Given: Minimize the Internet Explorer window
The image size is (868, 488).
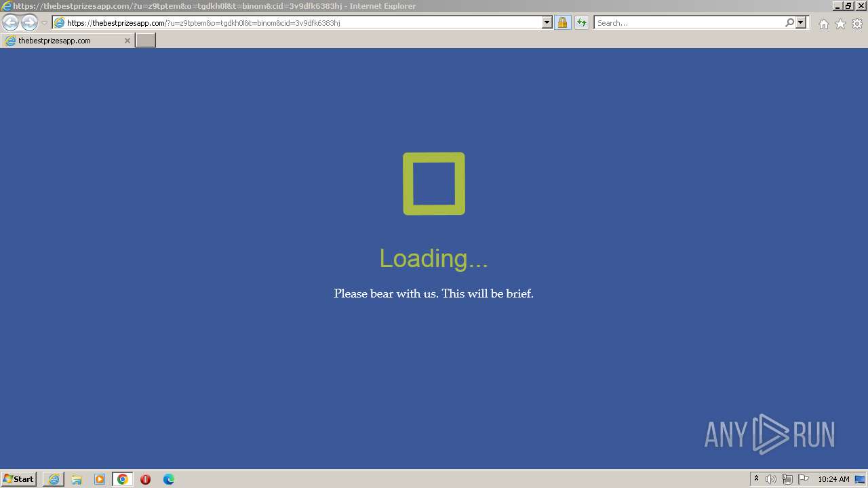Looking at the screenshot, I should [838, 6].
